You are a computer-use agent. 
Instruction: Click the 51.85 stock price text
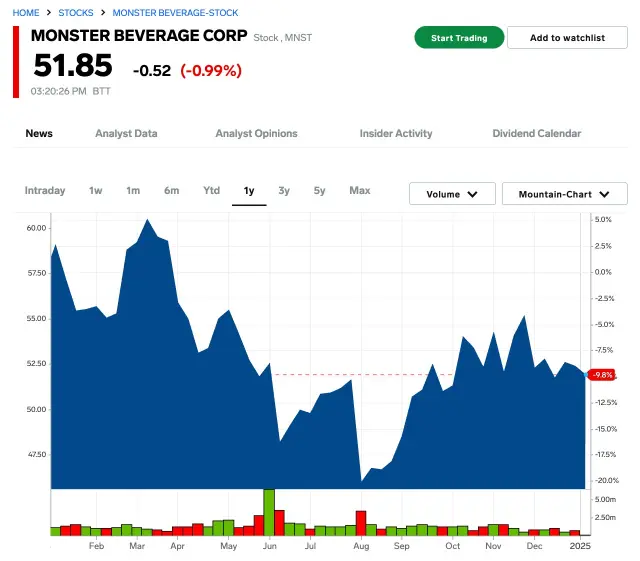coord(73,65)
